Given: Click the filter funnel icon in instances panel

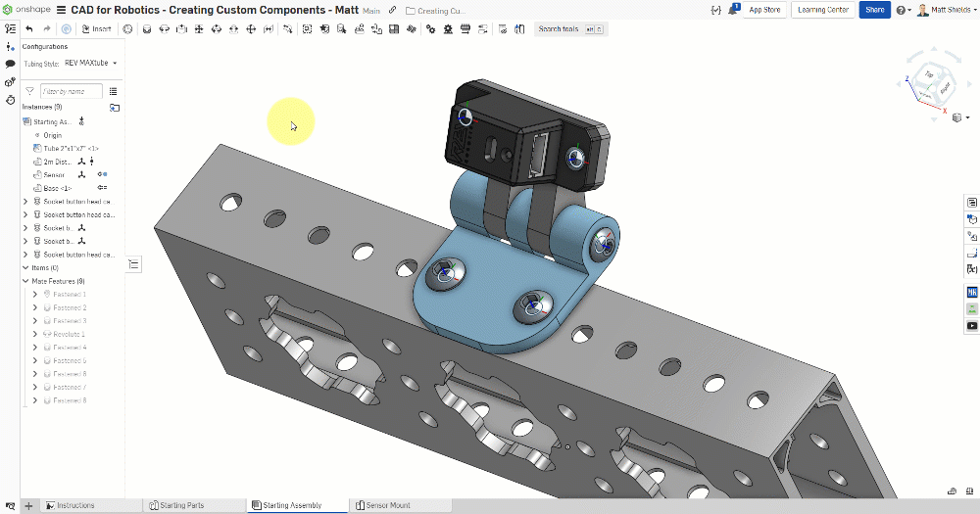Looking at the screenshot, I should 30,91.
